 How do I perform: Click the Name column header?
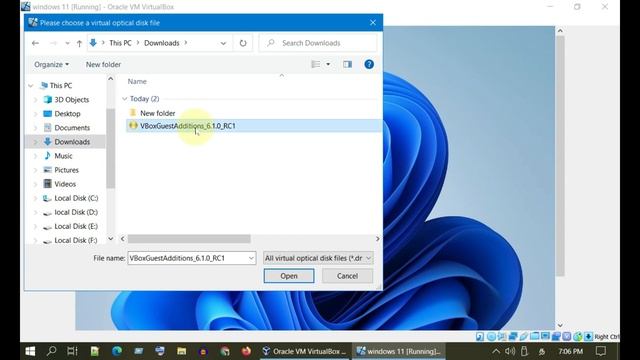137,82
